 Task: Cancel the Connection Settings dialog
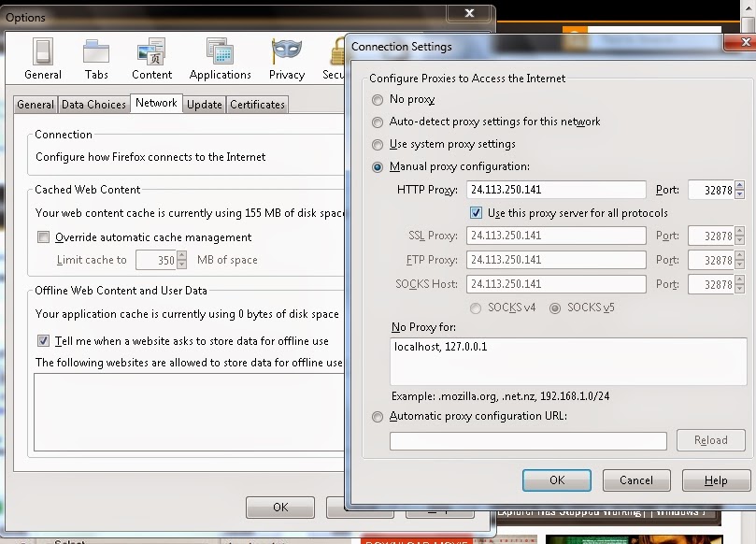tap(636, 480)
